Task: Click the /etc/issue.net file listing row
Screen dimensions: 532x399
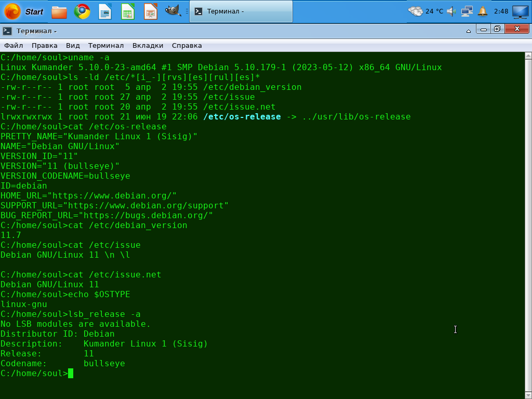Action: tap(138, 107)
